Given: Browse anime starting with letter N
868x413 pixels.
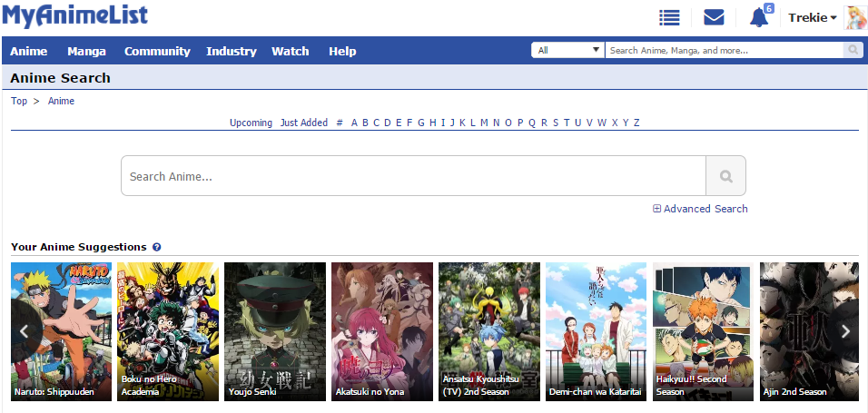Looking at the screenshot, I should click(497, 123).
